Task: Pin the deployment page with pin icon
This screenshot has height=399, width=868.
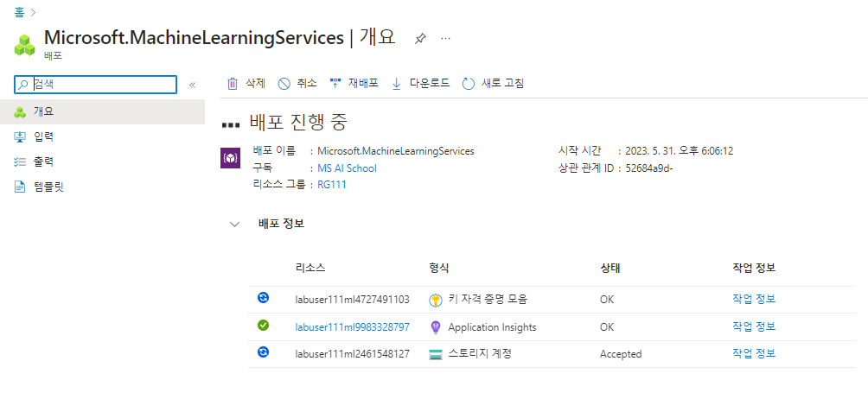Action: (420, 38)
